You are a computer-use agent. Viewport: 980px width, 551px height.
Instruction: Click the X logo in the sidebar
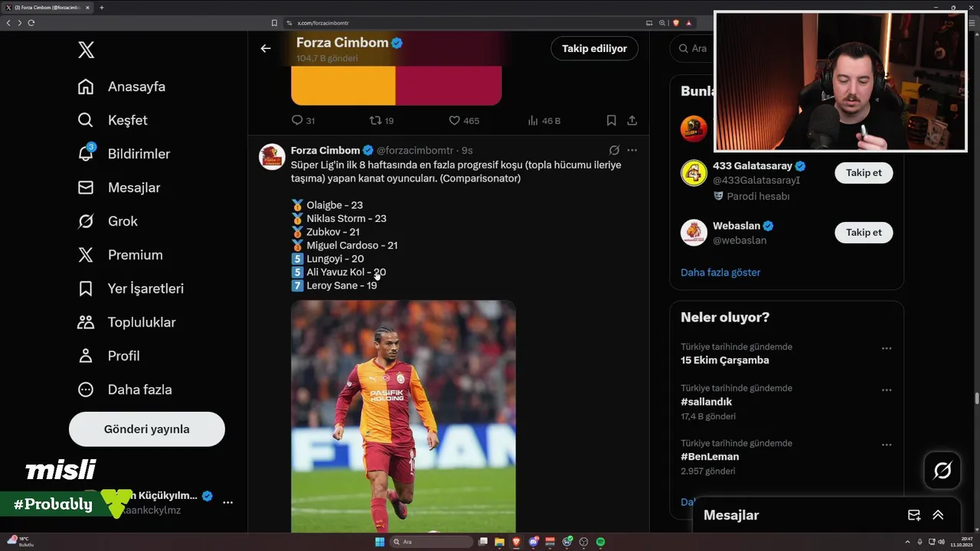tap(86, 51)
